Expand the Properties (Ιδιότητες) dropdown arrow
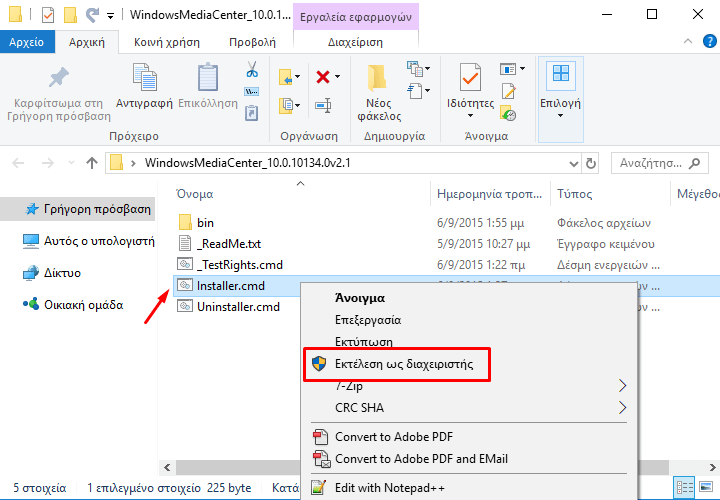This screenshot has height=500, width=720. click(470, 116)
